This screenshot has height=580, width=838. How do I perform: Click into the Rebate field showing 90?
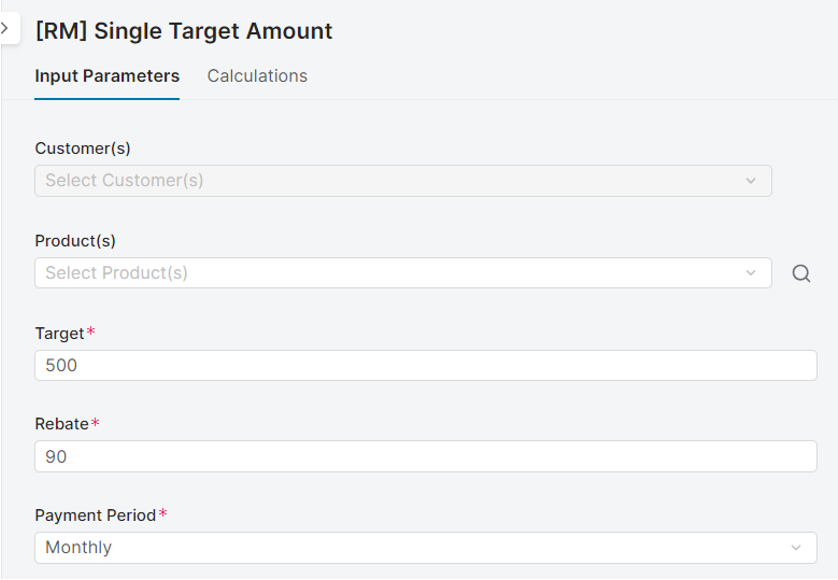(x=425, y=457)
